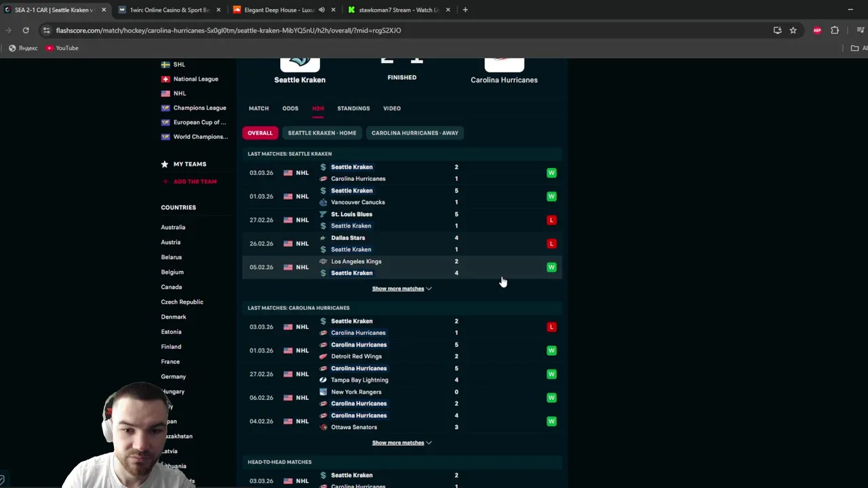The image size is (868, 488).
Task: Open a new browser tab
Action: 465,9
